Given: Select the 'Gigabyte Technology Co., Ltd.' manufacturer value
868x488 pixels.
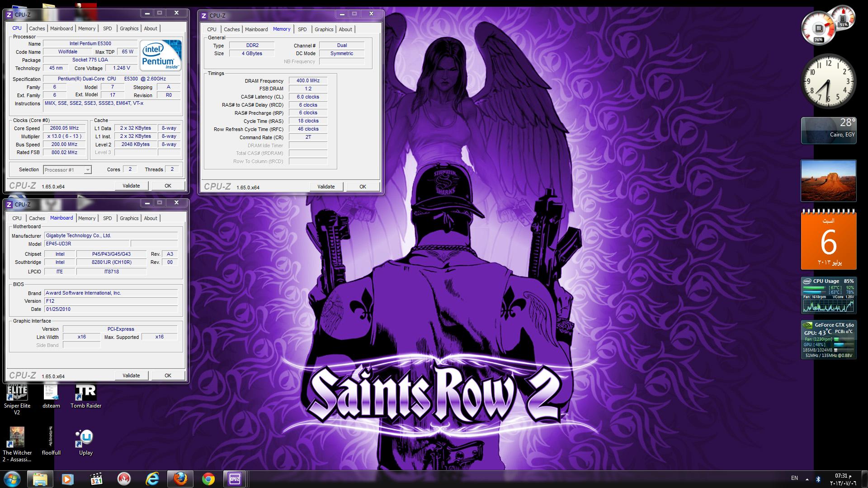Looking at the screenshot, I should tap(111, 236).
